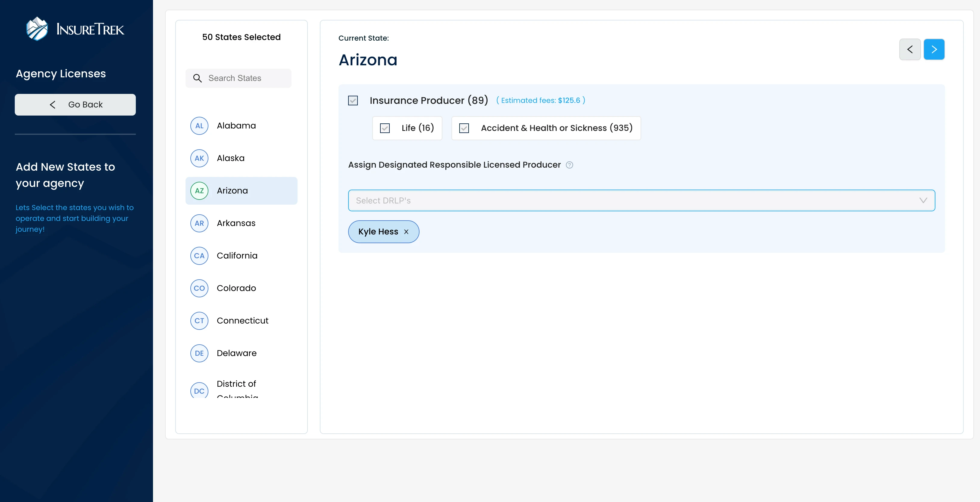
Task: Select Arkansas in the states list
Action: click(236, 223)
